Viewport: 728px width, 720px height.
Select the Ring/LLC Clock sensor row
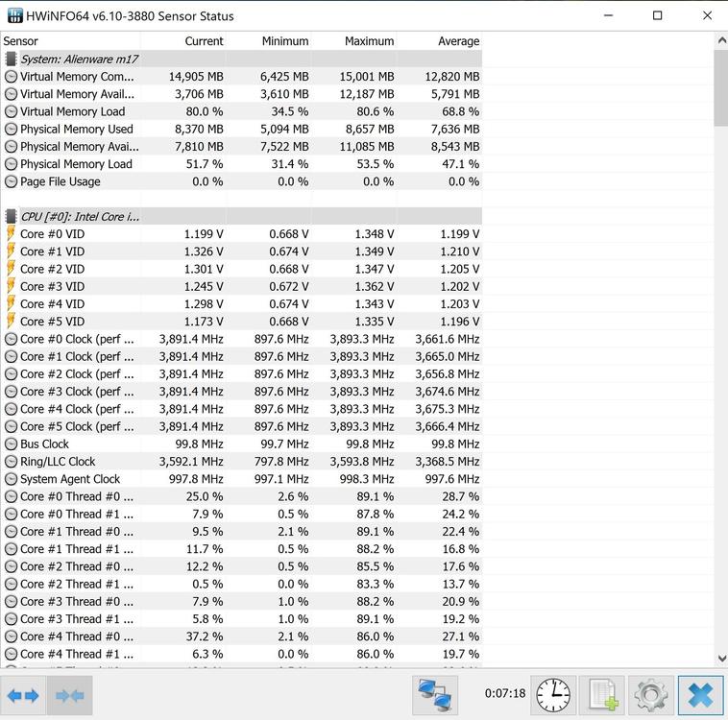point(58,462)
